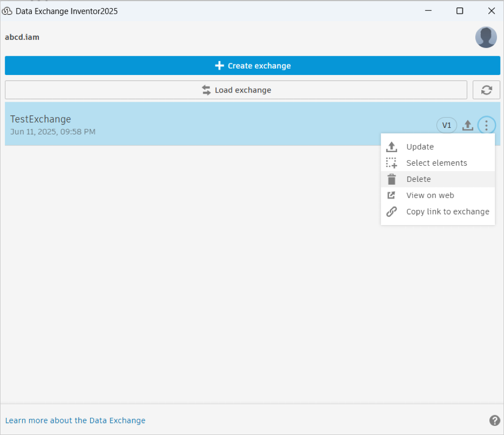Image resolution: width=504 pixels, height=435 pixels.
Task: Choose Update from the context menu
Action: [420, 147]
